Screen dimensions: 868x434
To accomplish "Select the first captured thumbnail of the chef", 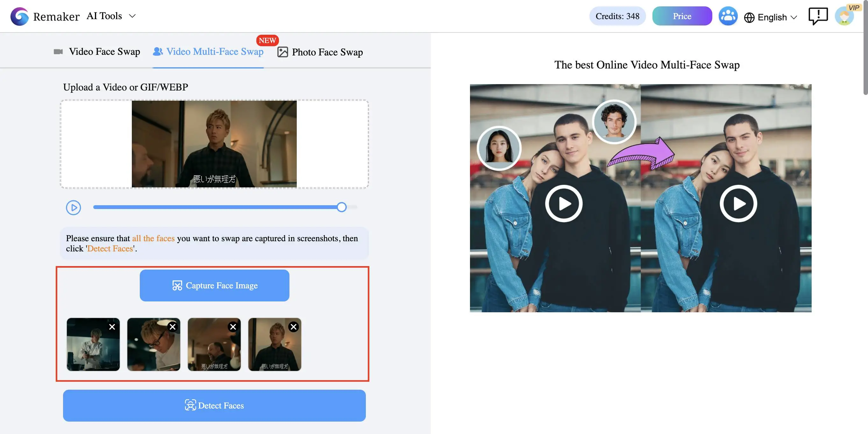I will (93, 344).
